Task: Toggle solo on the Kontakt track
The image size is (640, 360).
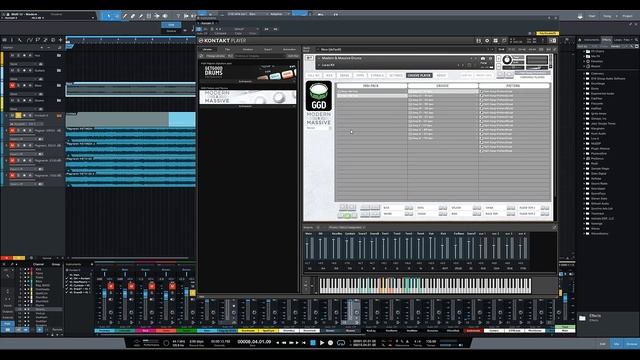Action: tap(18, 116)
